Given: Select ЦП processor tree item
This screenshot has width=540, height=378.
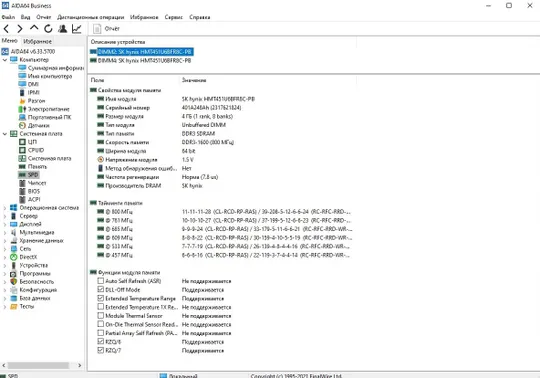Looking at the screenshot, I should coord(32,142).
